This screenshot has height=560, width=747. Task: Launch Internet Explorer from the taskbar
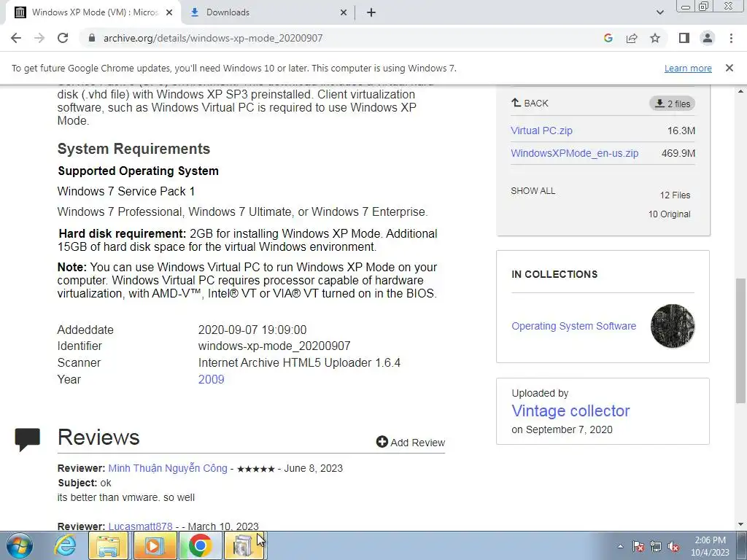coord(65,545)
